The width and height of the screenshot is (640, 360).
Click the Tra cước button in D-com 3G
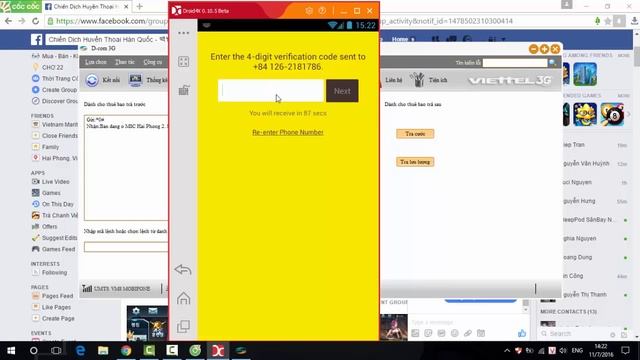415,133
